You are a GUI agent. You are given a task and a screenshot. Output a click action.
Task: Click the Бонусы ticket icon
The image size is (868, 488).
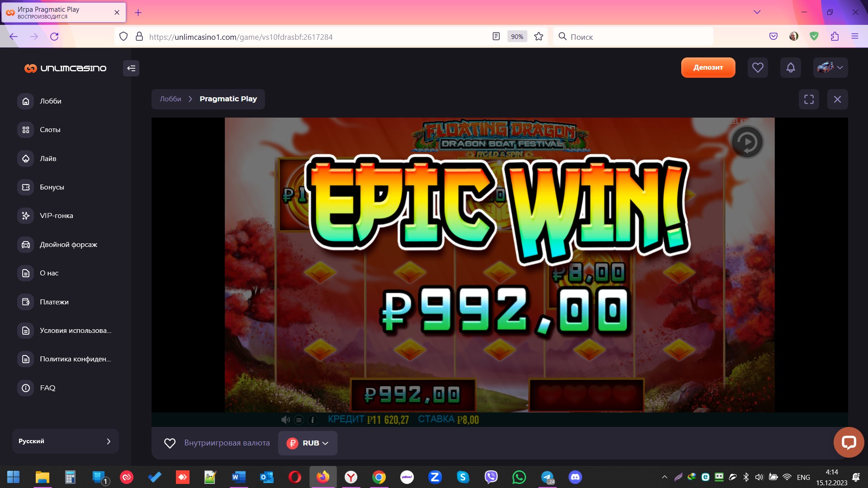pyautogui.click(x=26, y=187)
